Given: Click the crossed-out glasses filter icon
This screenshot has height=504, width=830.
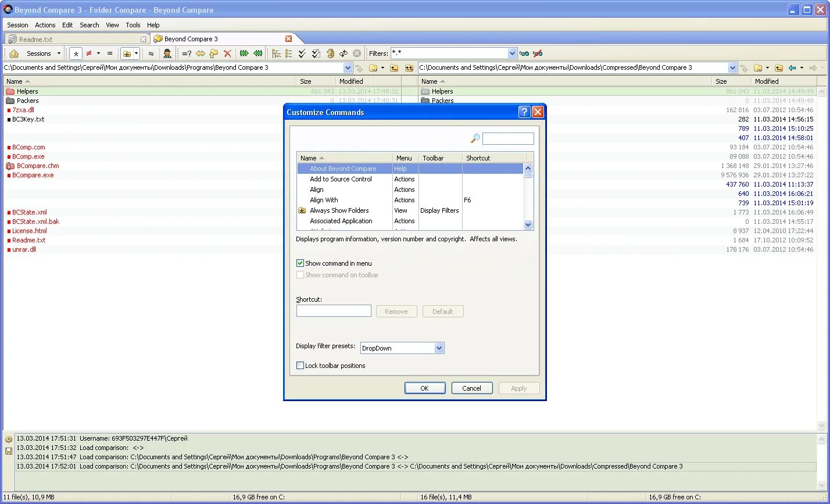Looking at the screenshot, I should pos(538,53).
